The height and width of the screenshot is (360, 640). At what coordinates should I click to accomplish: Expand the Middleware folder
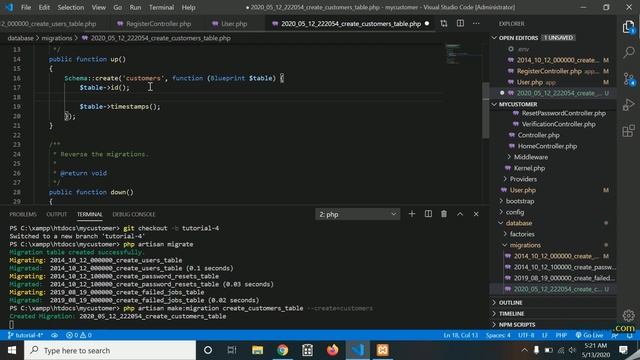click(531, 157)
